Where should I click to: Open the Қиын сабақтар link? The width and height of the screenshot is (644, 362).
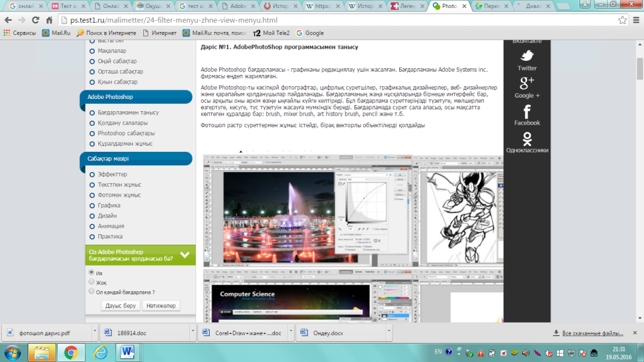click(117, 82)
